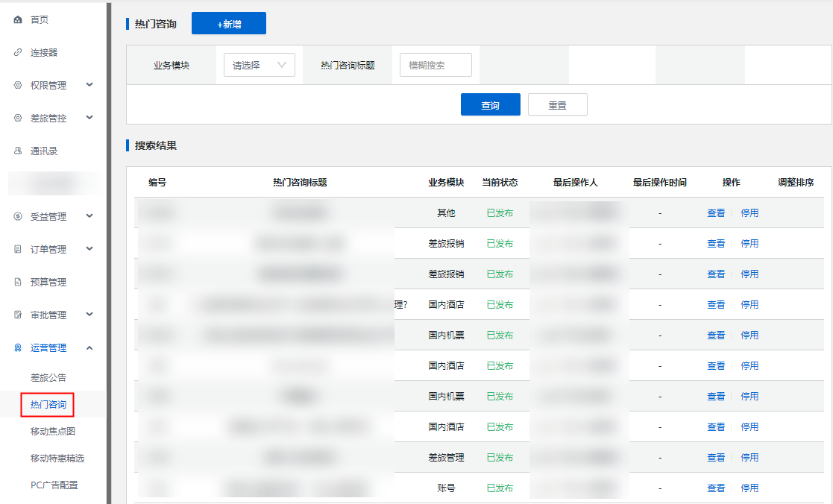Expand the 权限管理 menu chevron
This screenshot has height=504, width=833.
[x=89, y=84]
